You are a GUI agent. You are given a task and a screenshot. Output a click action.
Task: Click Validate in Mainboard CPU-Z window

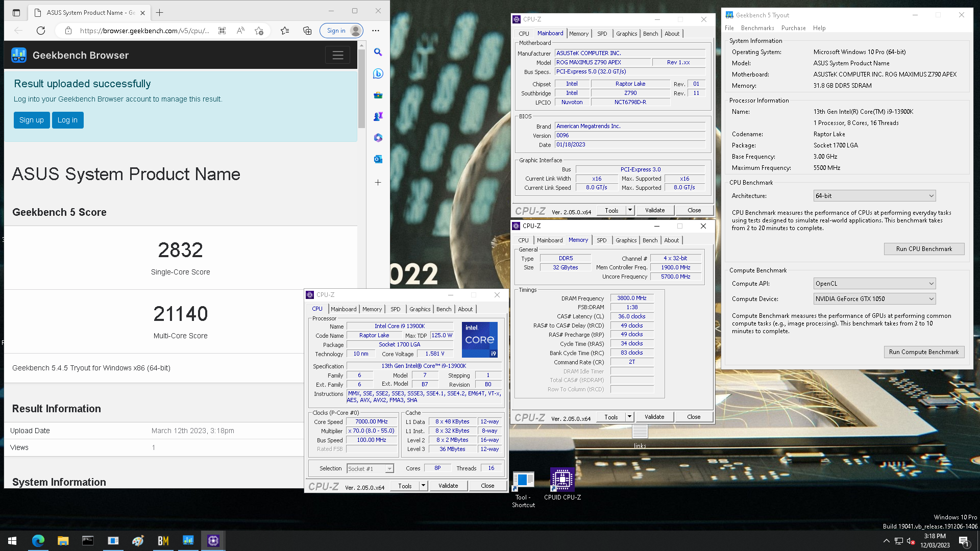click(655, 210)
